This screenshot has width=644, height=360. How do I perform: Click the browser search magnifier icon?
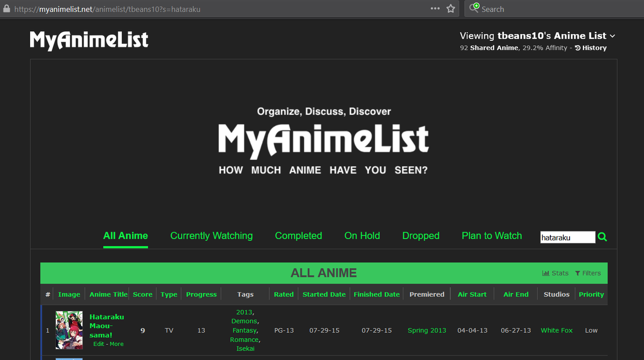(x=474, y=8)
